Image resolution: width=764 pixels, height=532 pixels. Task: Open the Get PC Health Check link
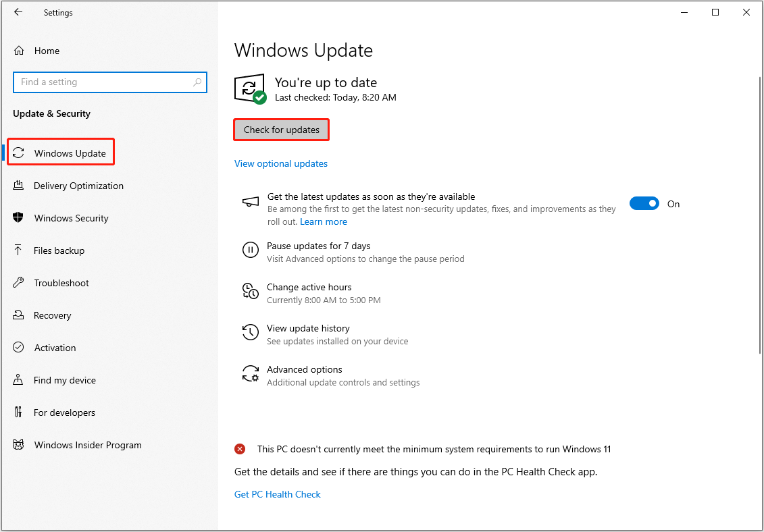[278, 494]
